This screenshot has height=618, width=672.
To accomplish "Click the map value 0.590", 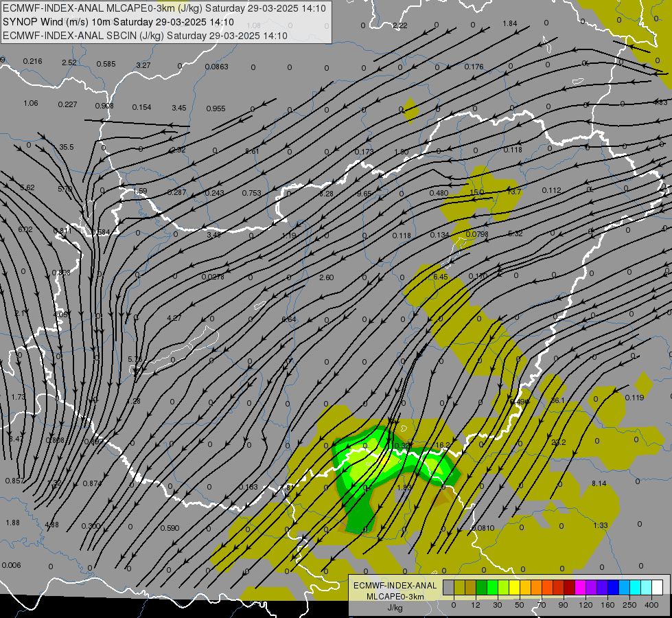I will [x=170, y=528].
